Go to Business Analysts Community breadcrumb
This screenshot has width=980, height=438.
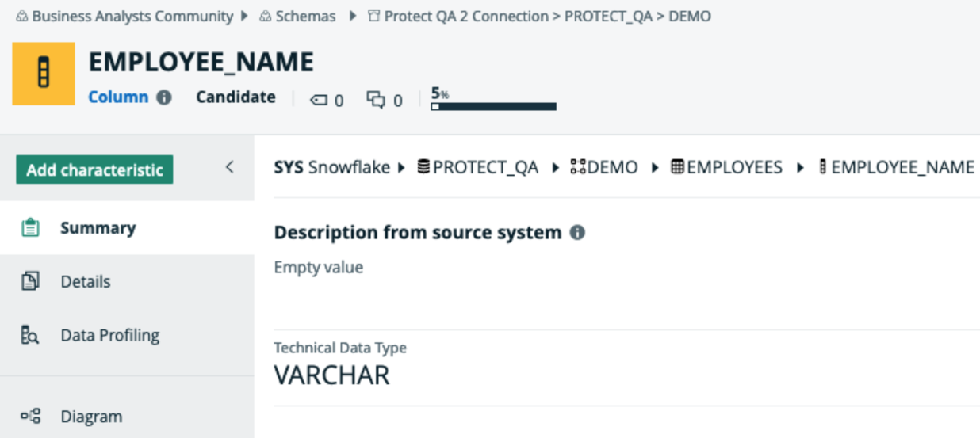coord(132,17)
